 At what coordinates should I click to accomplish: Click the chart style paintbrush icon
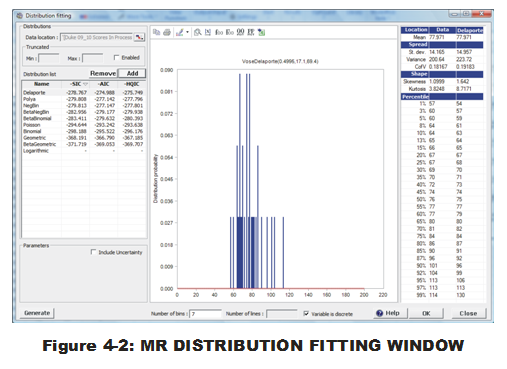(x=180, y=32)
